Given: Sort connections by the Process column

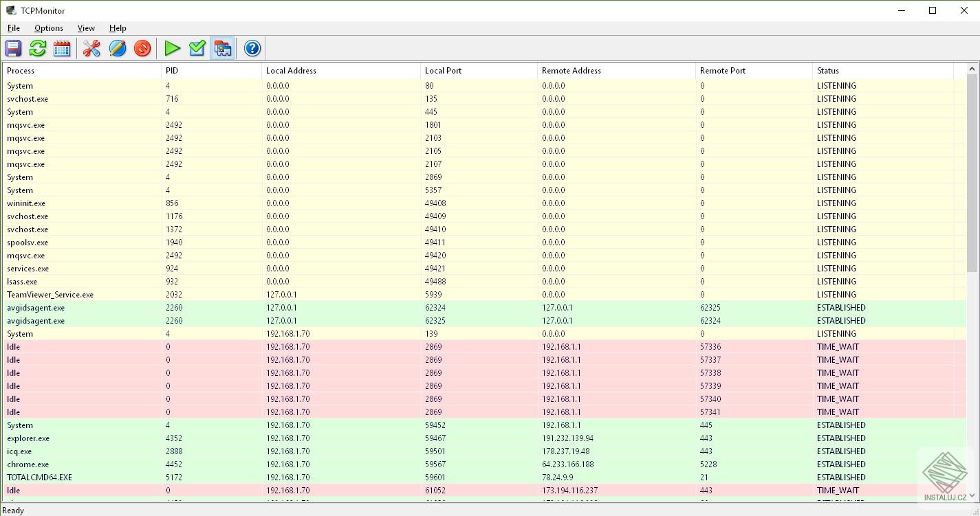Looking at the screenshot, I should pos(19,70).
